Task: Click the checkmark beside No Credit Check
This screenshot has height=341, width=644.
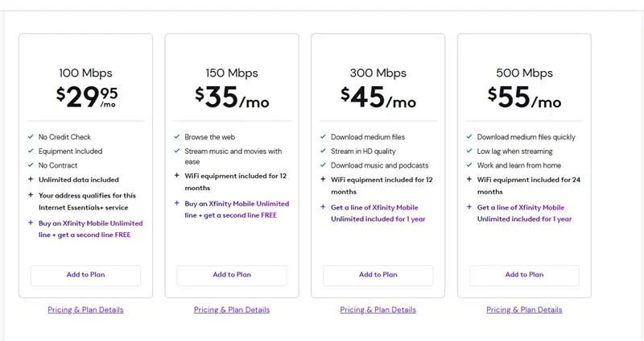Action: click(x=31, y=137)
